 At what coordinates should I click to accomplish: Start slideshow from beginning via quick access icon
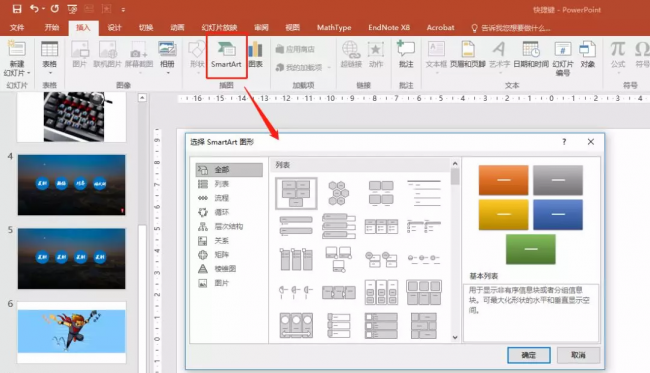tap(73, 9)
